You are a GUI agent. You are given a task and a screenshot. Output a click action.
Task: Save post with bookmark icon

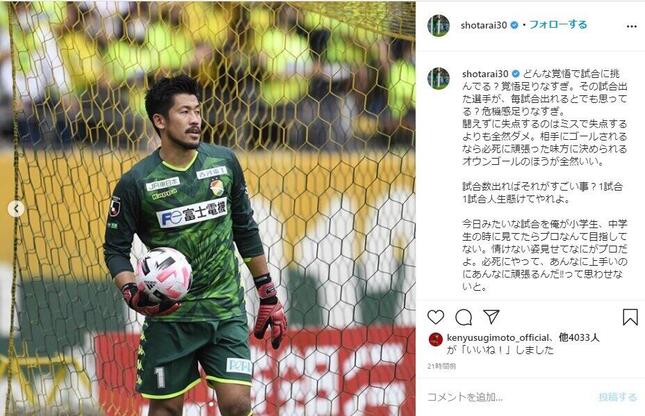(630, 317)
